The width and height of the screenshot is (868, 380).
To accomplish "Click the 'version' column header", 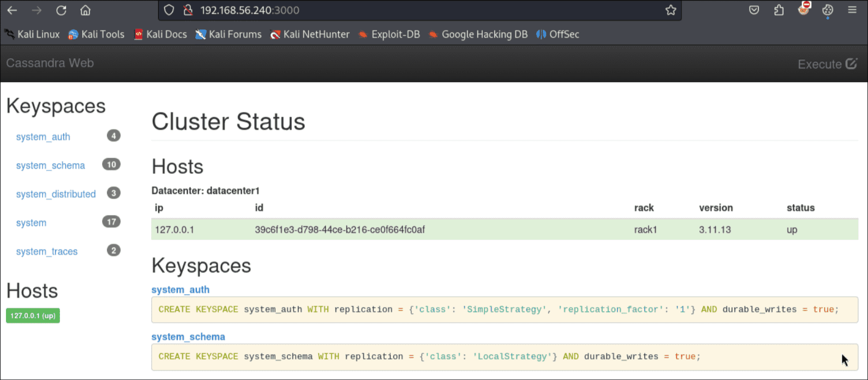I will tap(716, 207).
